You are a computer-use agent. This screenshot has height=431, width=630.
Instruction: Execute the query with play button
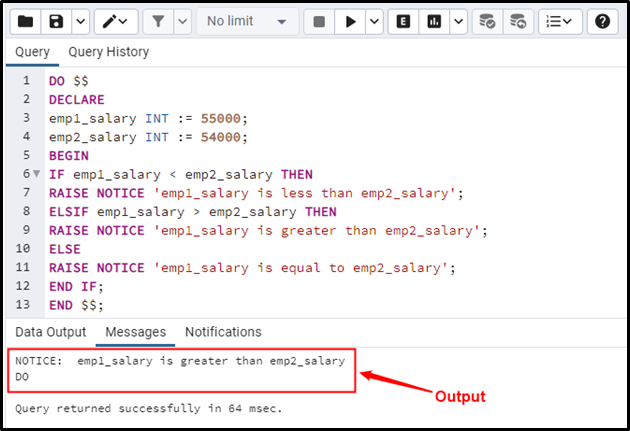(350, 21)
